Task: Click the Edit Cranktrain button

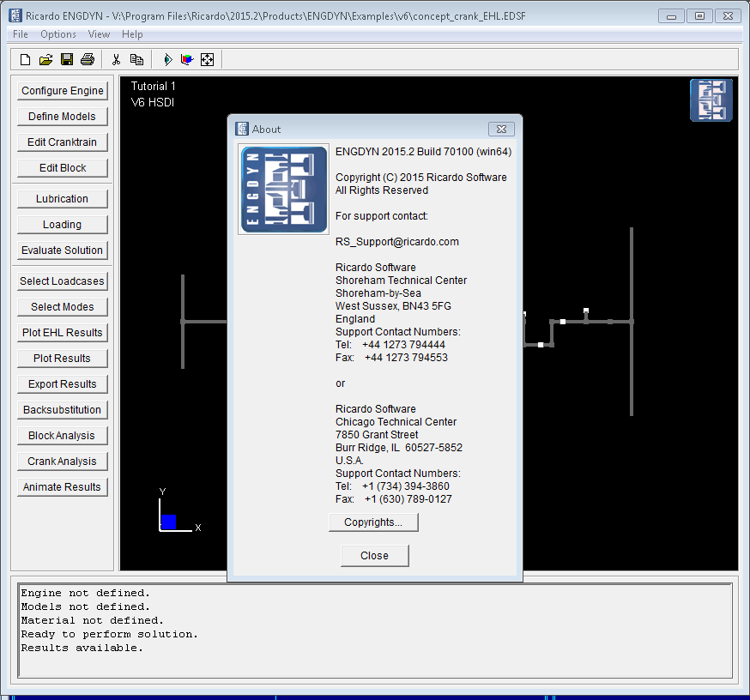Action: 63,142
